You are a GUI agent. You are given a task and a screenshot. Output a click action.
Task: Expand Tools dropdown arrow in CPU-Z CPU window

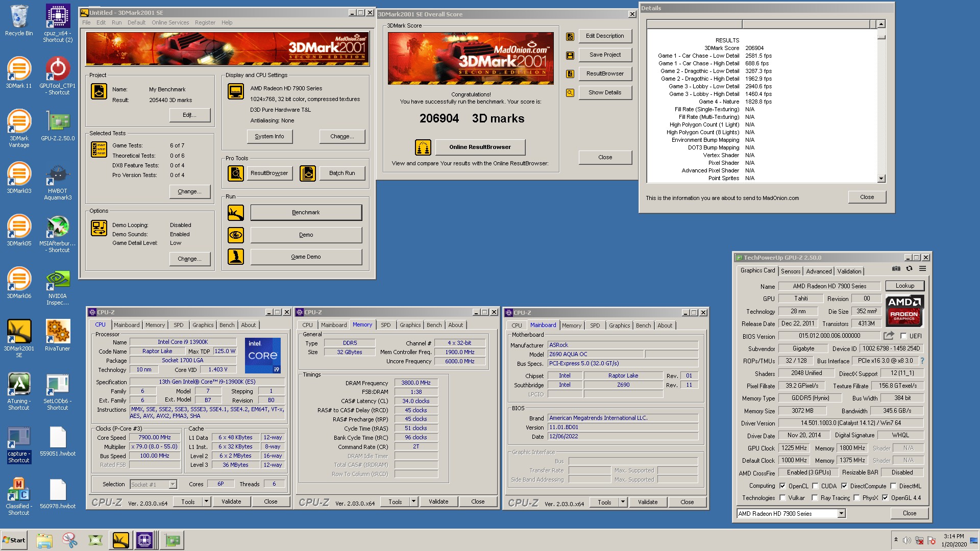pyautogui.click(x=206, y=502)
